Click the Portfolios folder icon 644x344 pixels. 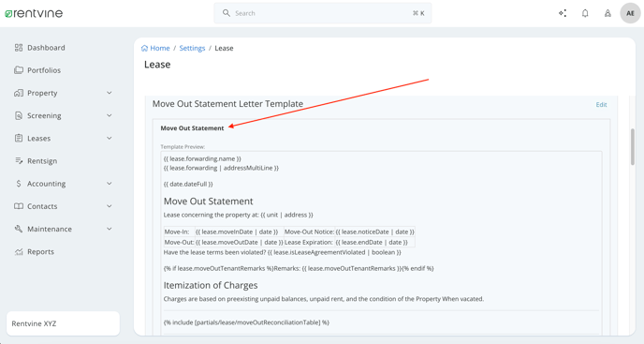click(19, 70)
